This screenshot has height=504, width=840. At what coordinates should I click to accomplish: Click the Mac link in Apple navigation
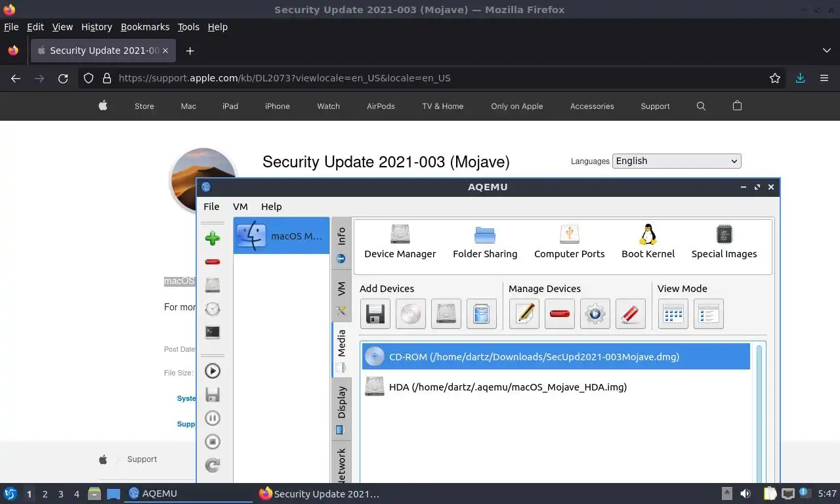click(188, 106)
